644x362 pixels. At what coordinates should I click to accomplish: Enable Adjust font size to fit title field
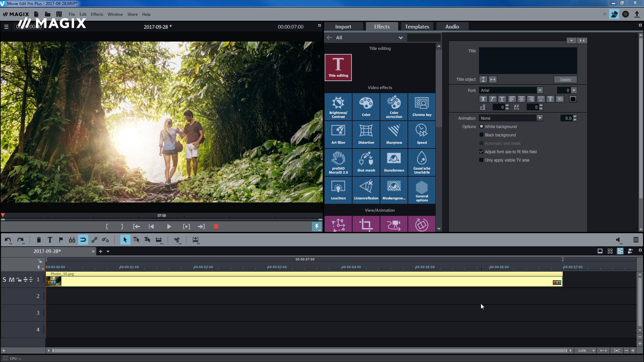(481, 152)
